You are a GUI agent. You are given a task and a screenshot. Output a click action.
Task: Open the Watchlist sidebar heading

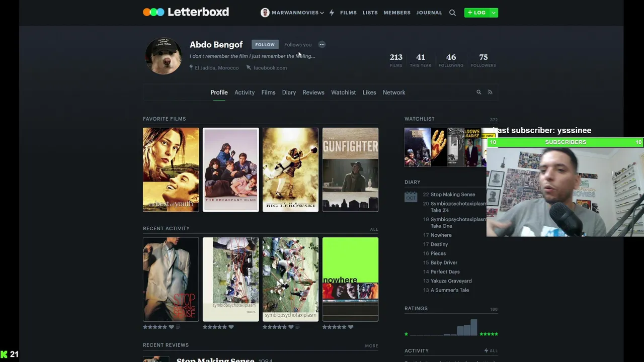pos(419,119)
